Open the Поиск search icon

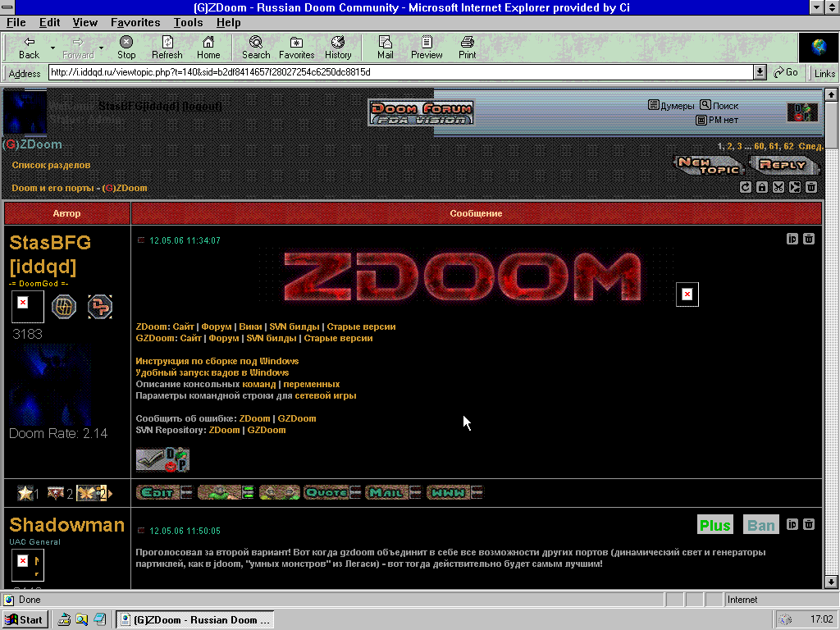pyautogui.click(x=705, y=105)
